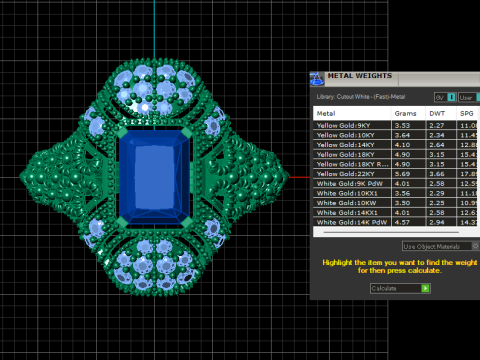Select the truncated Yellow Gold:18KY R... row
The width and height of the screenshot is (480, 360).
pos(396,164)
